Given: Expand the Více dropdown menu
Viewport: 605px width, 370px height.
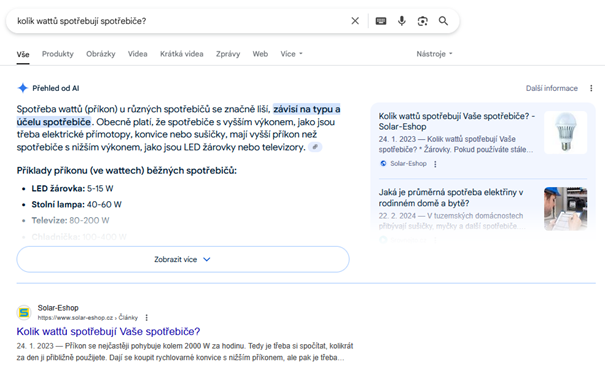Looking at the screenshot, I should pyautogui.click(x=291, y=54).
